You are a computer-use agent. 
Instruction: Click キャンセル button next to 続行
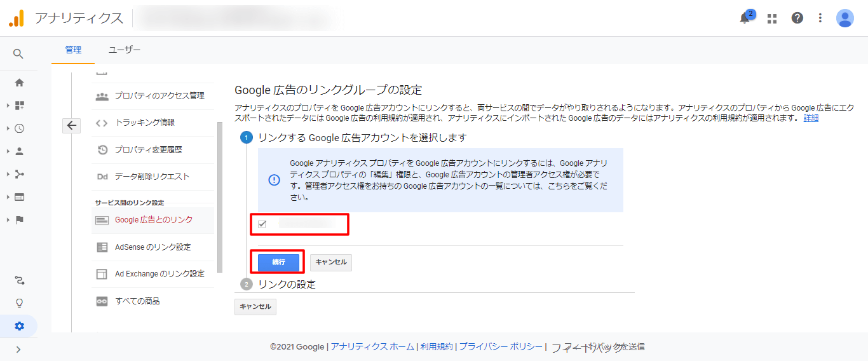(331, 262)
